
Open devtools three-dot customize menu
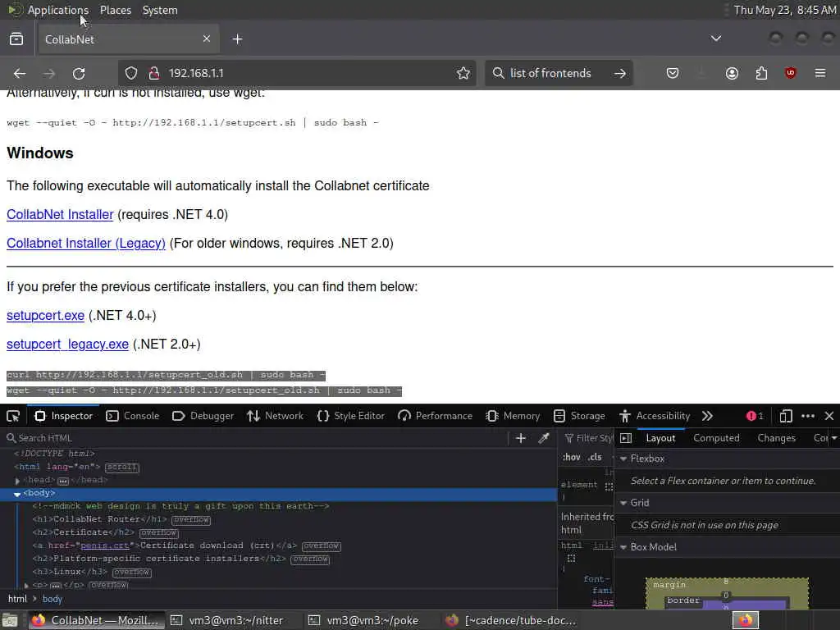tap(808, 416)
